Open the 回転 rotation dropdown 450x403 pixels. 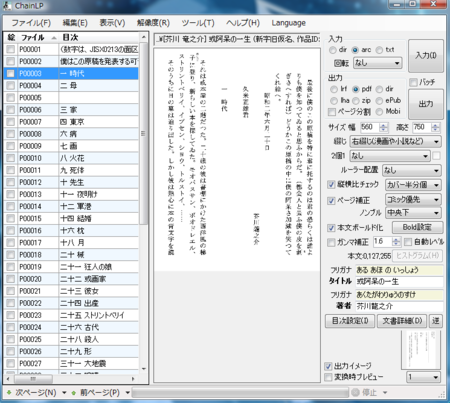[x=377, y=63]
